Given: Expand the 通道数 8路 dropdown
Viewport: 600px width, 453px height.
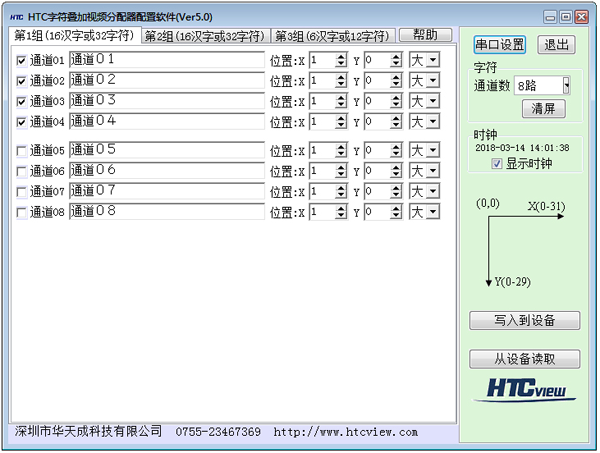Looking at the screenshot, I should coord(566,86).
